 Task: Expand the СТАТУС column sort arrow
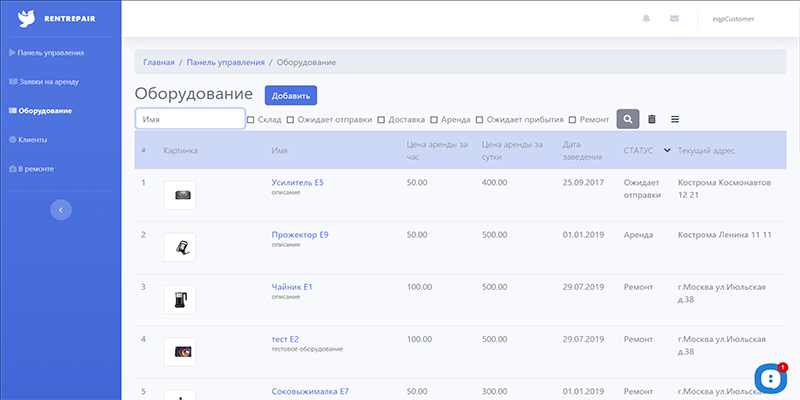666,151
